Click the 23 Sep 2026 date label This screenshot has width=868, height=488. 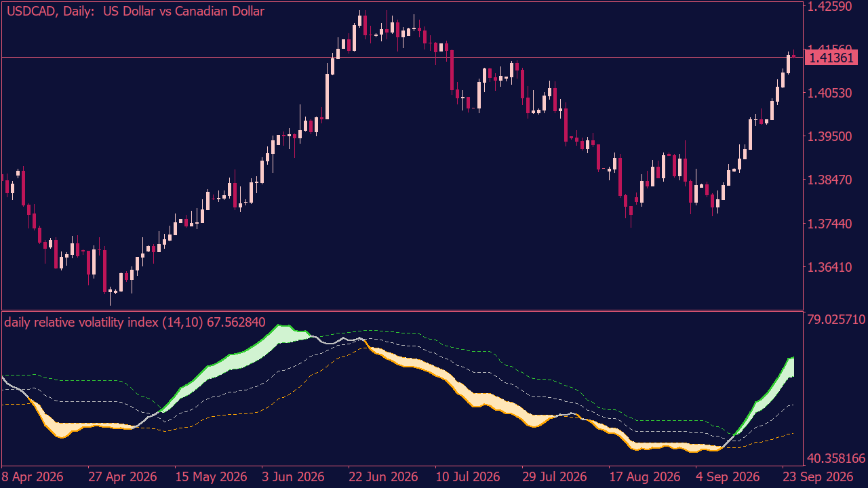(x=817, y=476)
